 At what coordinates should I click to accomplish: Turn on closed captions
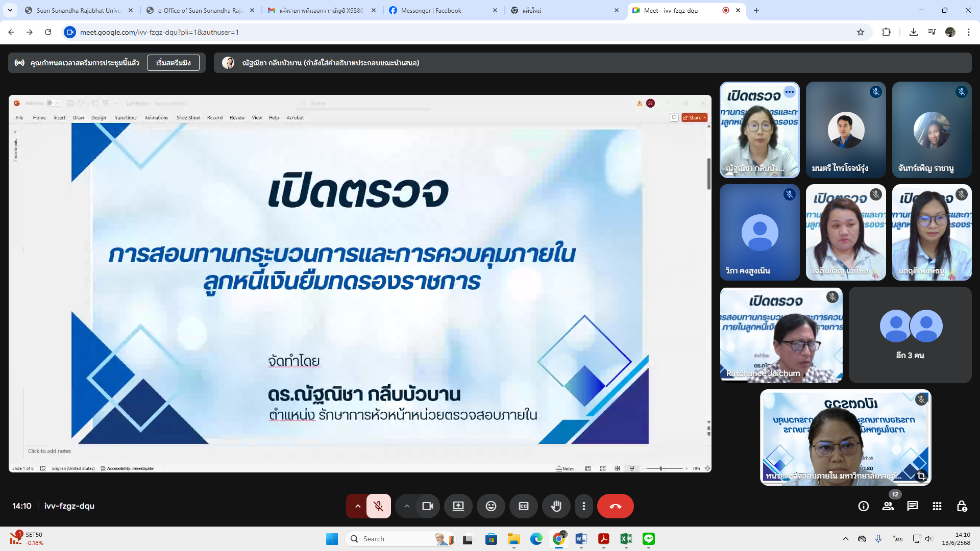pyautogui.click(x=523, y=506)
